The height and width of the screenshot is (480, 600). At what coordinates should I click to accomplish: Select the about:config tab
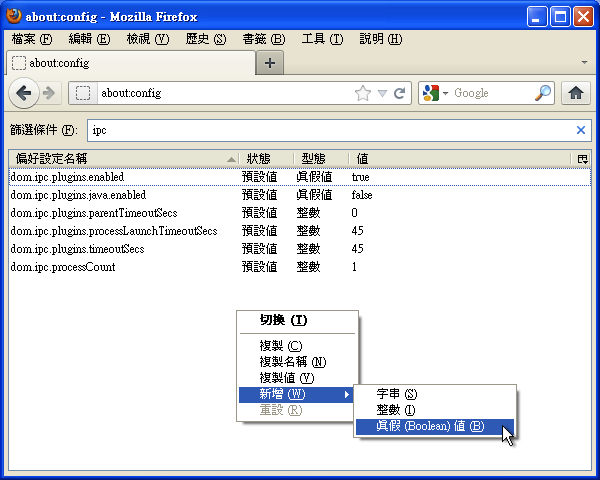[131, 63]
